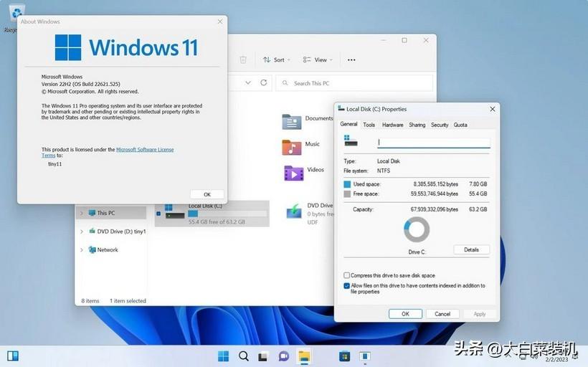Select the DVD Drive icon in devices

[x=294, y=211]
